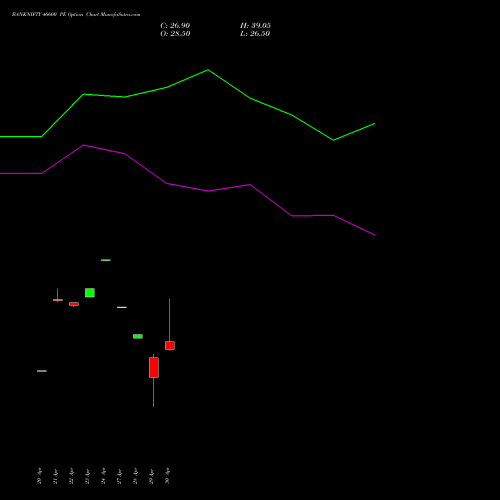Click the peak of the green line
This screenshot has height=500, width=500.
click(x=208, y=70)
